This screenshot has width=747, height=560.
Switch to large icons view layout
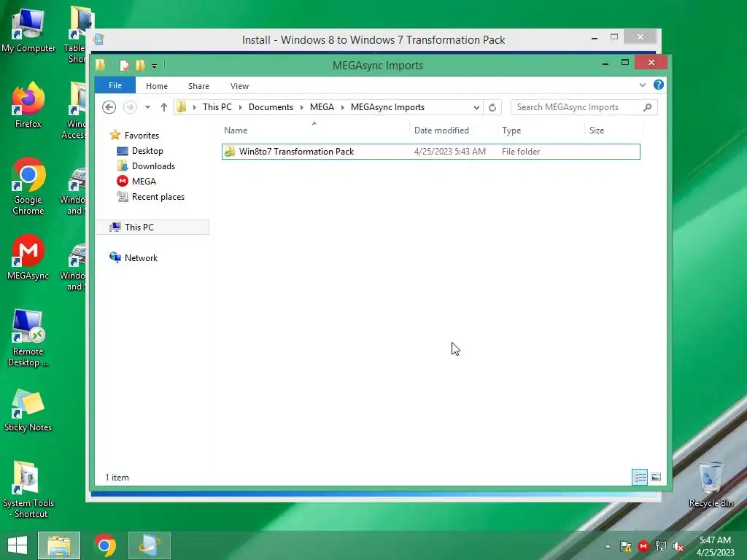click(x=656, y=477)
